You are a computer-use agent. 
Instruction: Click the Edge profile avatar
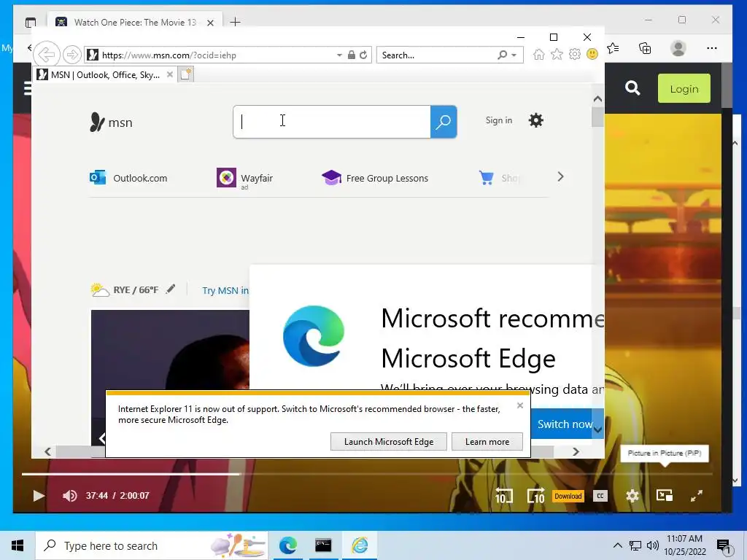(678, 48)
